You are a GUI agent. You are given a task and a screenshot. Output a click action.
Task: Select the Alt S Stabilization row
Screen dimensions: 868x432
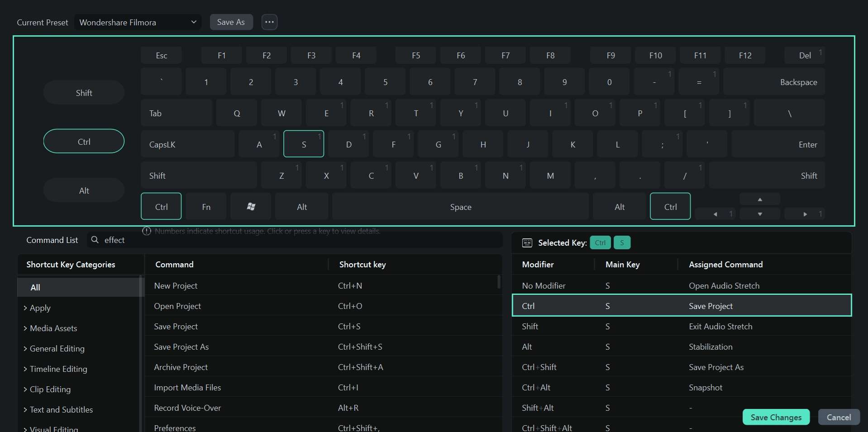pos(682,347)
